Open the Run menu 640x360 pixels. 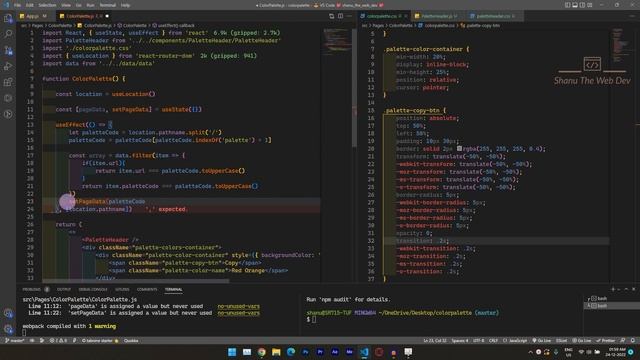90,5
